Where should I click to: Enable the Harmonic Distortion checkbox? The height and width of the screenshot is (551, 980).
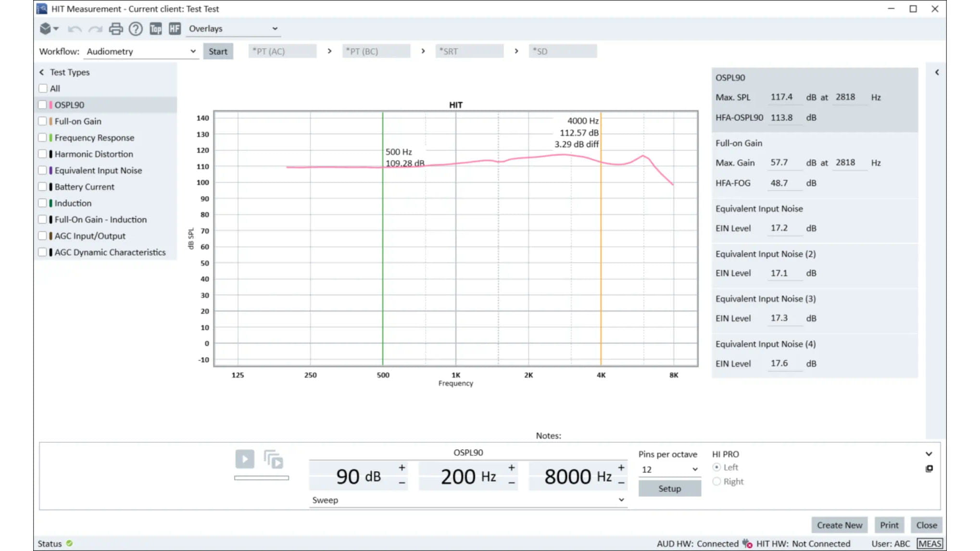pyautogui.click(x=43, y=154)
